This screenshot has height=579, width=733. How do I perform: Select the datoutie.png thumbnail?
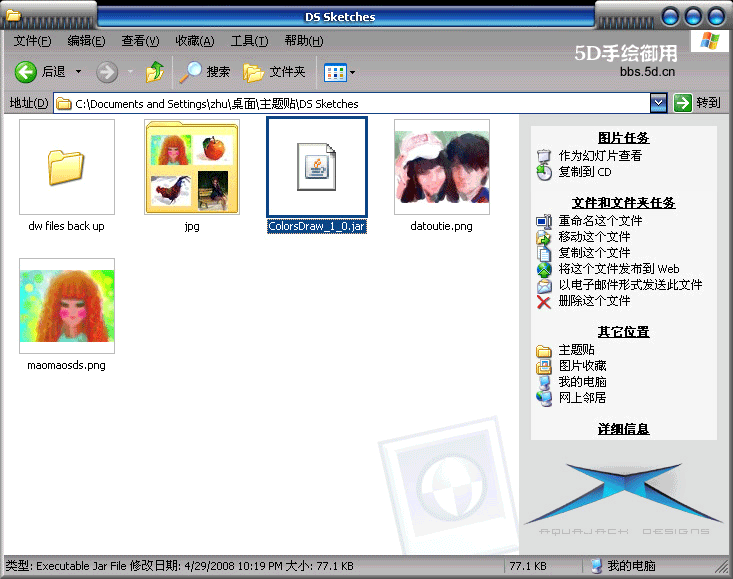tap(442, 167)
